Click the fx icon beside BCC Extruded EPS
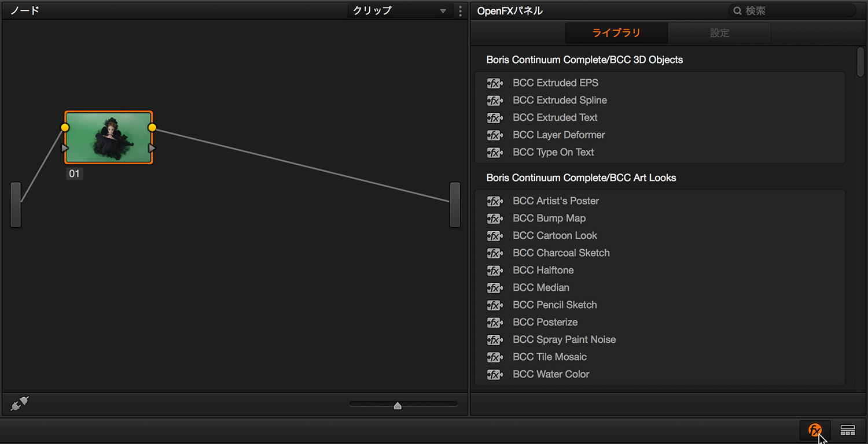Screen dimensions: 868x444 tap(495, 83)
